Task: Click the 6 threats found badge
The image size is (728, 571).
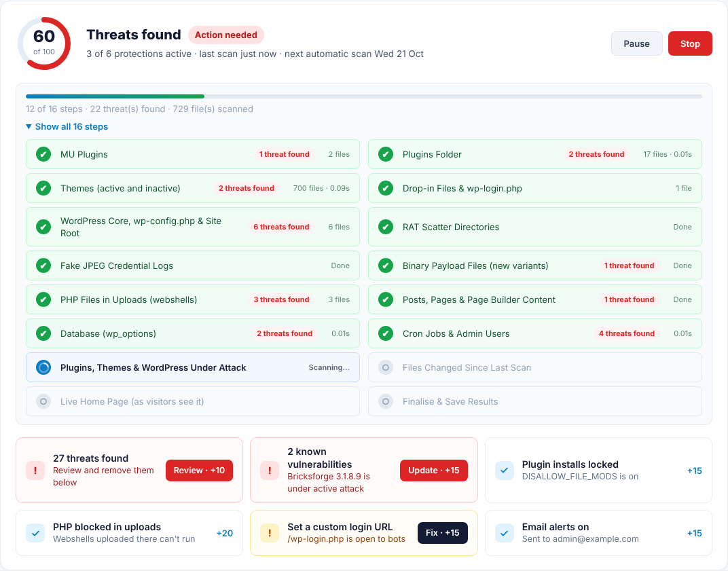Action: [281, 227]
